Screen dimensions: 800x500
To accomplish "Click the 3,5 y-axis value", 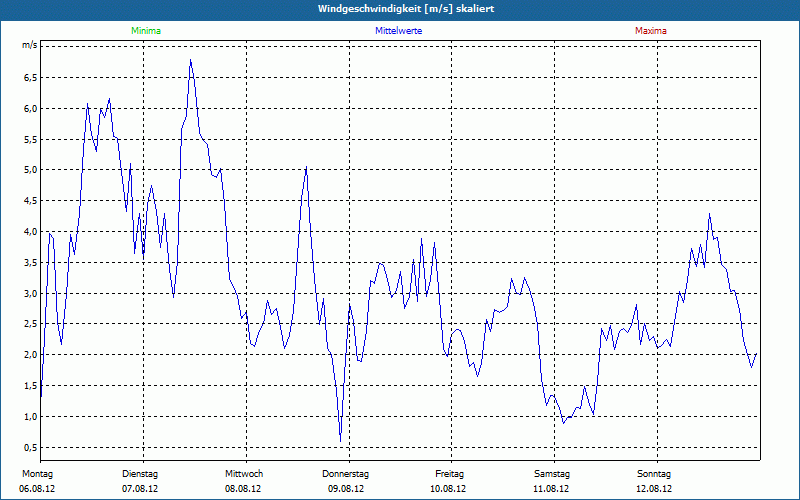I will coord(30,263).
